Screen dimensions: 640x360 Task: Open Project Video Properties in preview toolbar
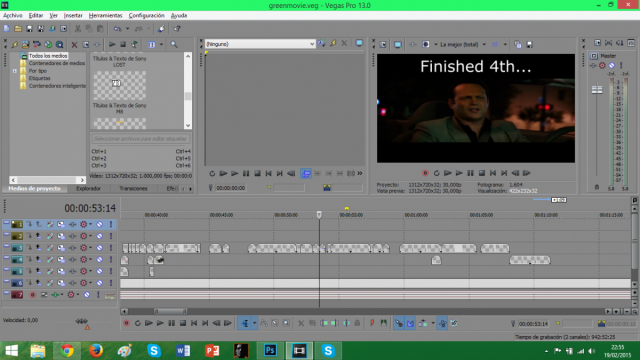coord(383,44)
